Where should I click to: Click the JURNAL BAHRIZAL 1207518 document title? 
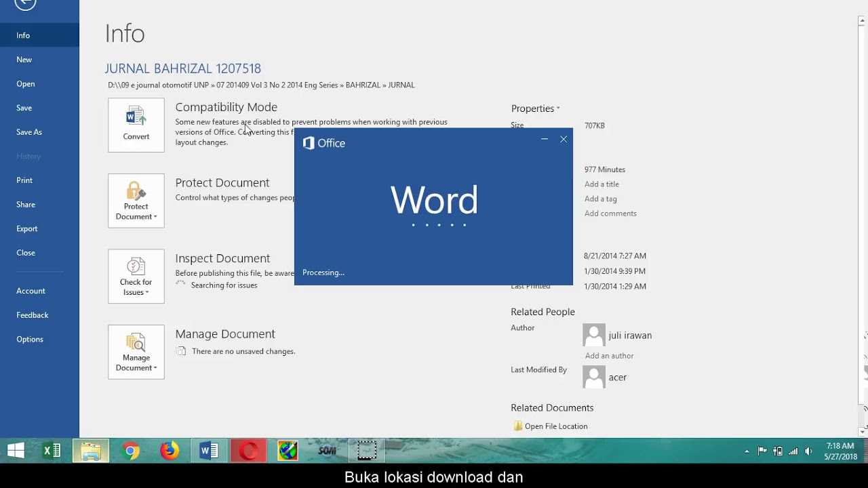coord(182,68)
